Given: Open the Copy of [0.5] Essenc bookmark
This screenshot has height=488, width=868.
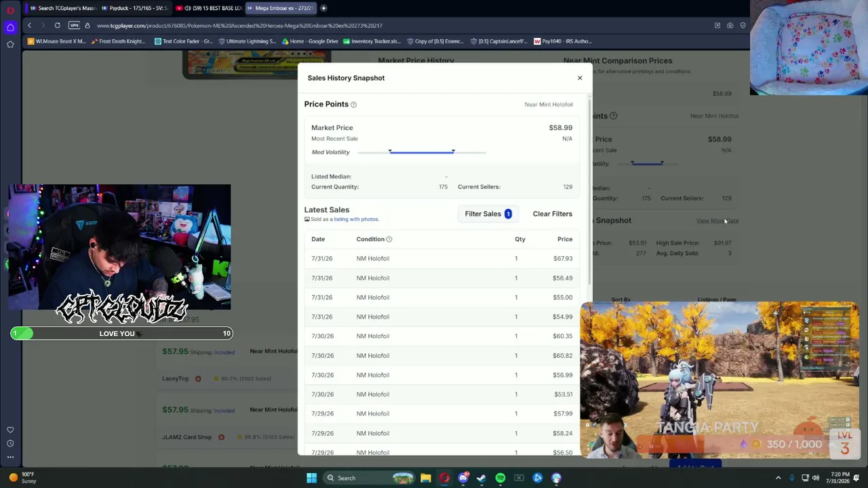Looking at the screenshot, I should tap(435, 41).
